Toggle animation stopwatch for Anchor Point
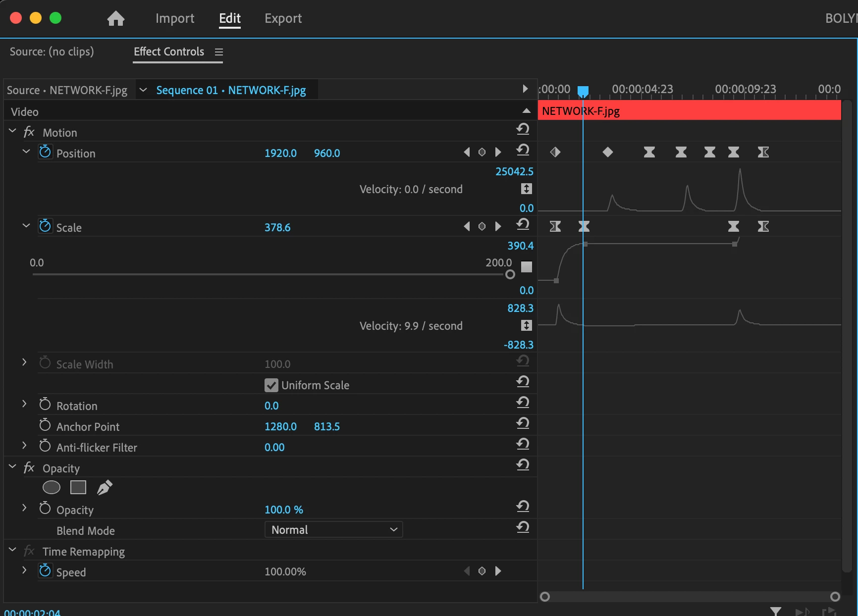The image size is (858, 616). (45, 424)
